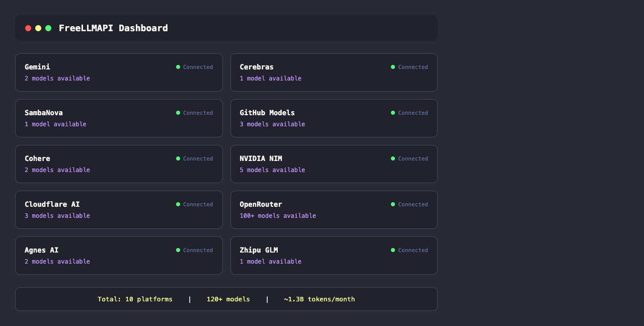Click '100+ models available' under OpenRouter
644x326 pixels.
click(x=278, y=216)
